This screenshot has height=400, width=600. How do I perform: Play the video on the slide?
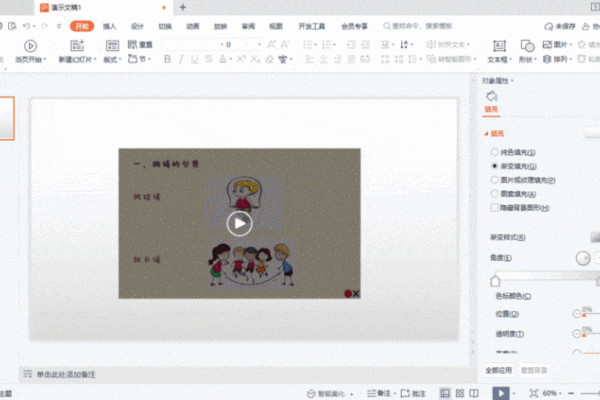click(x=239, y=224)
